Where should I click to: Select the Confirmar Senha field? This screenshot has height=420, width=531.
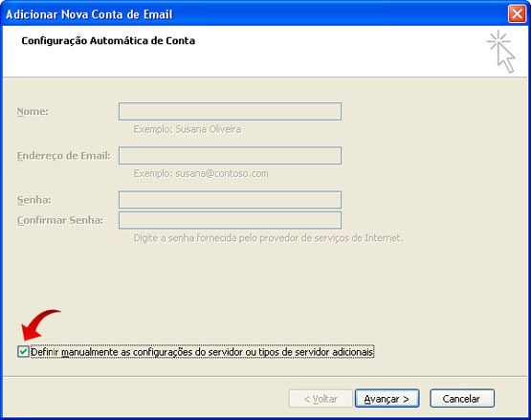(230, 220)
